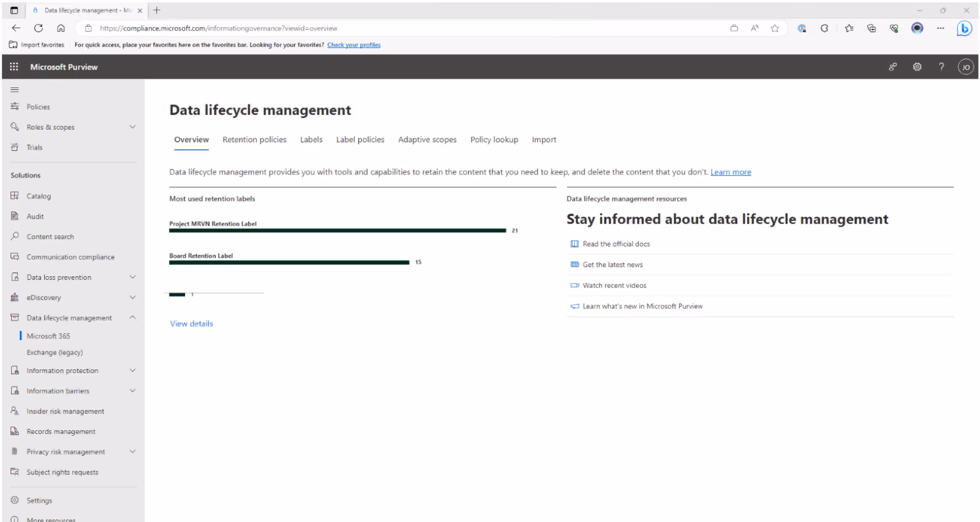The height and width of the screenshot is (522, 980).
Task: Click the Board Retention Label bar
Action: click(289, 263)
